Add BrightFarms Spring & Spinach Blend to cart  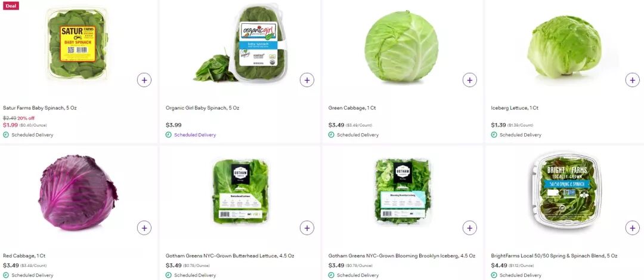tap(632, 227)
